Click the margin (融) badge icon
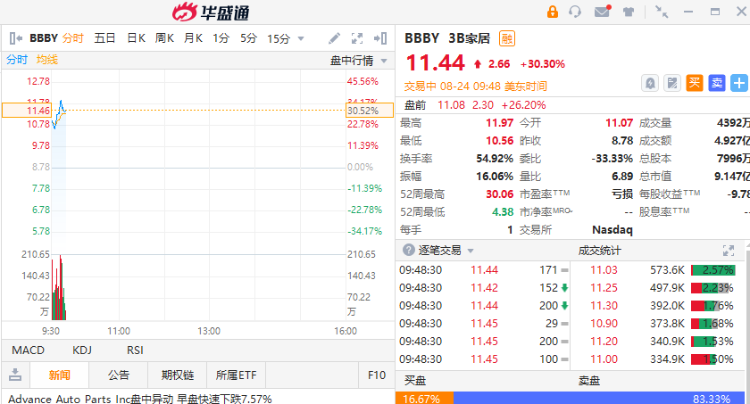The image size is (750, 404). tap(507, 38)
